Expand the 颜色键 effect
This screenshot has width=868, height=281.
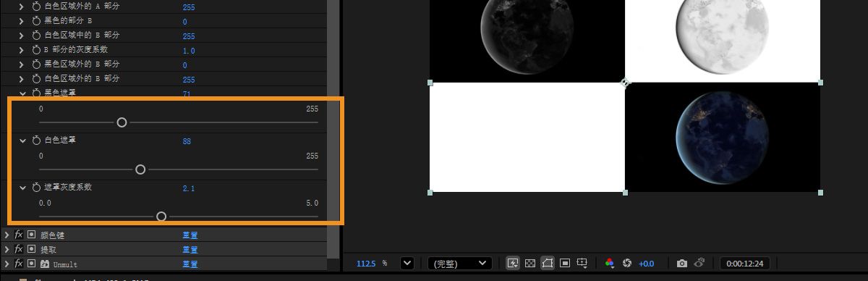click(7, 235)
